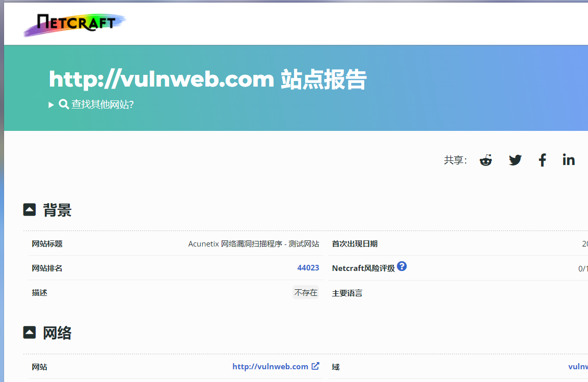
Task: Click the 网络 section heading
Action: pyautogui.click(x=57, y=333)
